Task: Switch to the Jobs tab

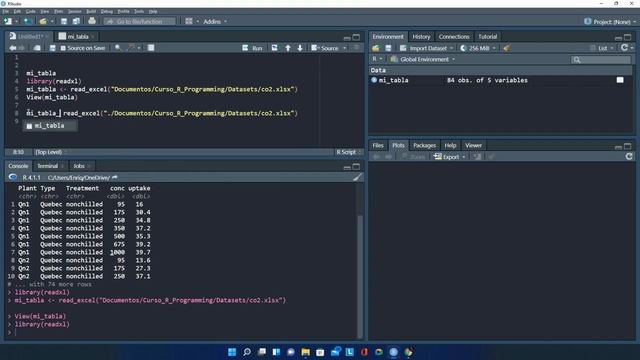Action: point(79,166)
